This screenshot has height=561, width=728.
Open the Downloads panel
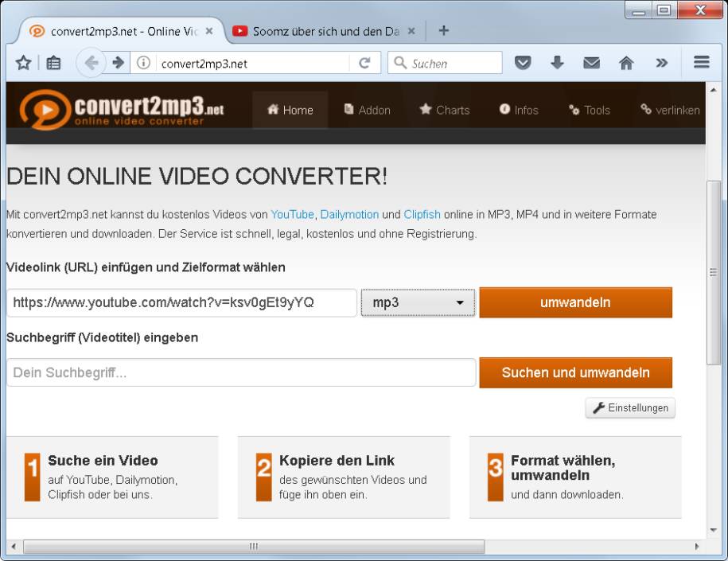tap(557, 62)
